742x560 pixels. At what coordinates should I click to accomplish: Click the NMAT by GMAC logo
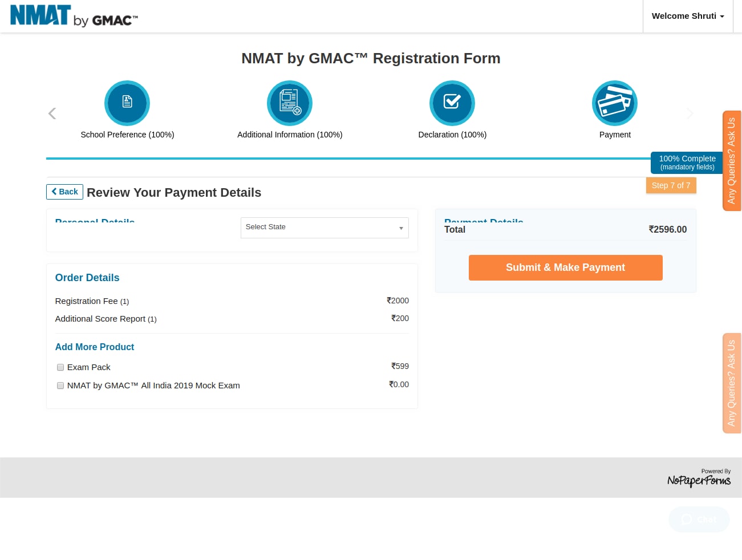point(74,16)
